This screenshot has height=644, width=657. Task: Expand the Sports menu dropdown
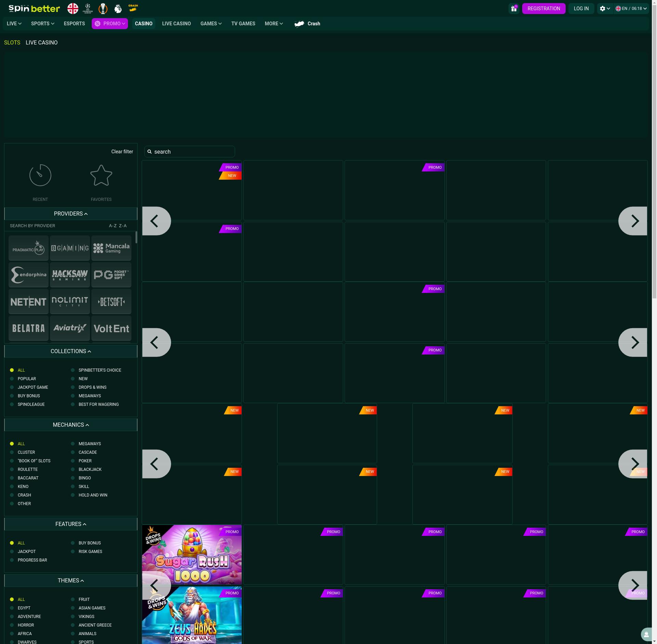pyautogui.click(x=42, y=24)
